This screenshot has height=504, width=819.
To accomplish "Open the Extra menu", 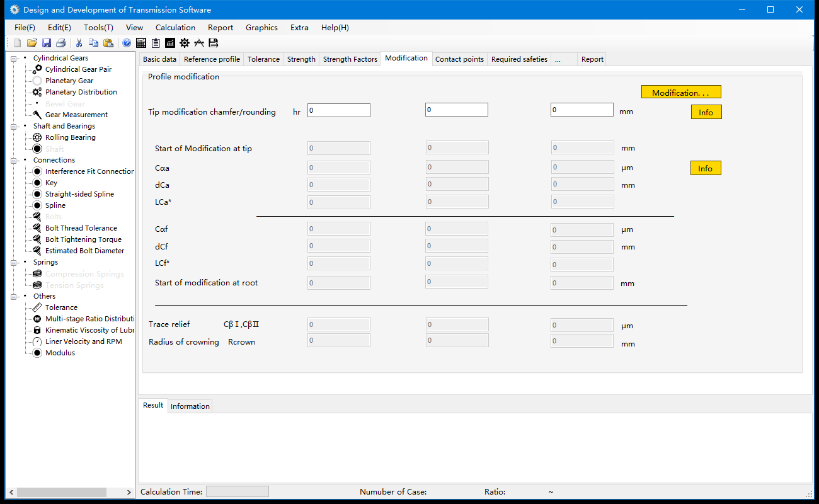I will (x=299, y=28).
